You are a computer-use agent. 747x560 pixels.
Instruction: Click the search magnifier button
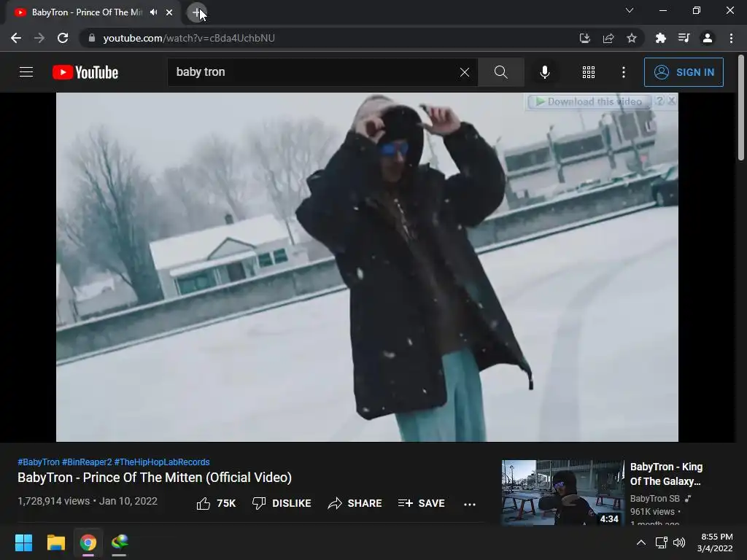point(500,72)
